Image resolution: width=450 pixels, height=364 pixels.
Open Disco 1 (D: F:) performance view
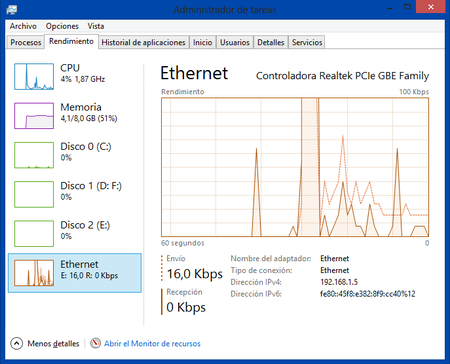point(75,194)
